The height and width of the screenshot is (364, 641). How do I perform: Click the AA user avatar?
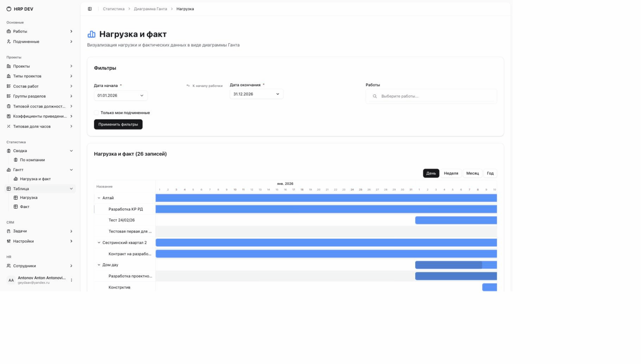coord(11,280)
